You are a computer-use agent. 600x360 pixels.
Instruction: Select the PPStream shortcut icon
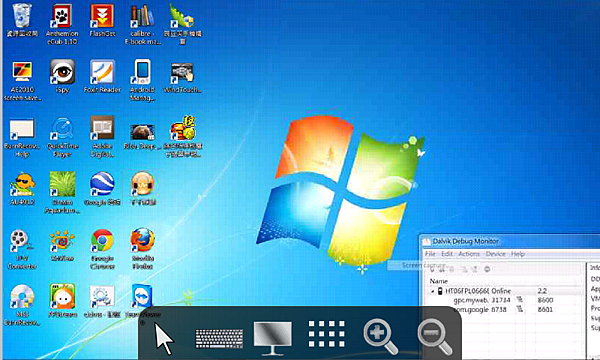click(x=62, y=301)
